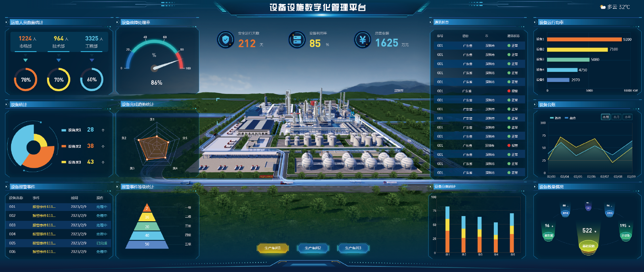This screenshot has height=272, width=644.
Task: Select the yellow 基础设施 pedestal icon
Action: point(588,246)
